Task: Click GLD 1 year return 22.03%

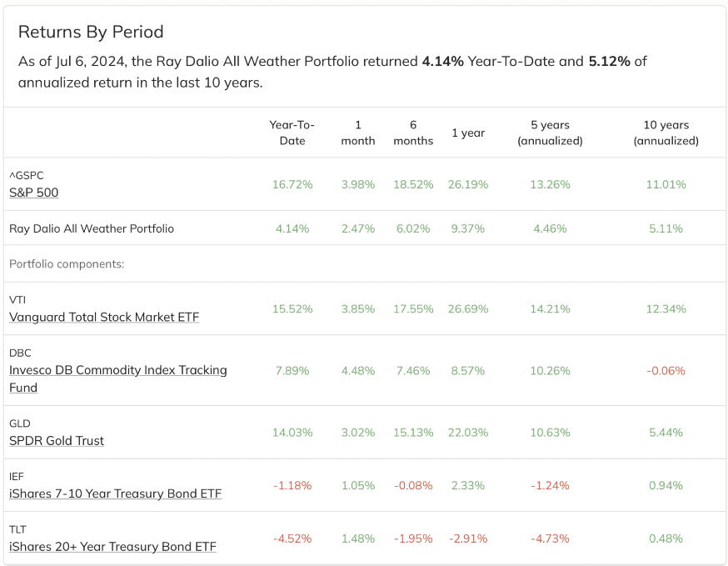Action: click(x=468, y=433)
